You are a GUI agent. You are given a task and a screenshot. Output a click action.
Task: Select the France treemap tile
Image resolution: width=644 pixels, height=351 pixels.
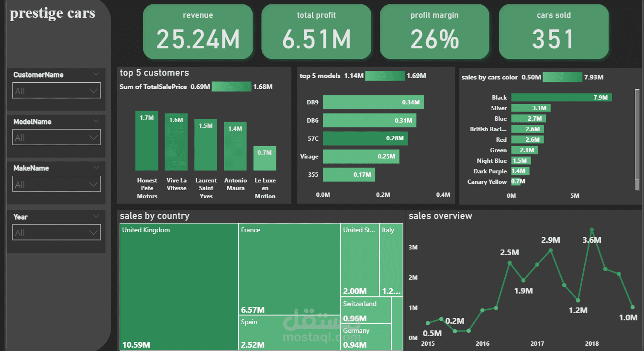[x=289, y=269]
